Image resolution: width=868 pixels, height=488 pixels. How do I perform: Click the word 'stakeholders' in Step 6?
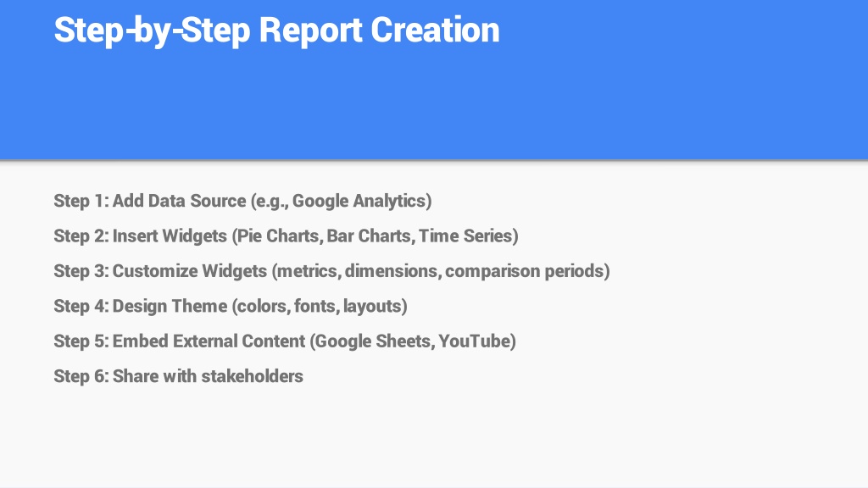pyautogui.click(x=252, y=376)
